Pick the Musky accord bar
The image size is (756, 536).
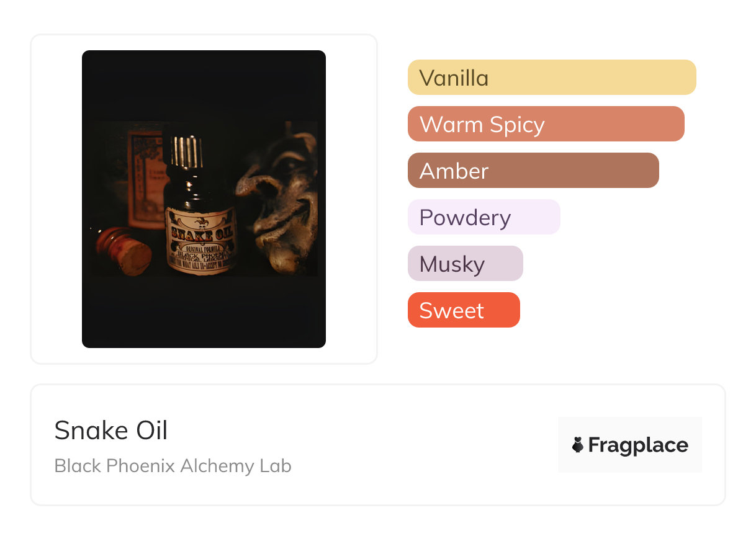pos(466,264)
